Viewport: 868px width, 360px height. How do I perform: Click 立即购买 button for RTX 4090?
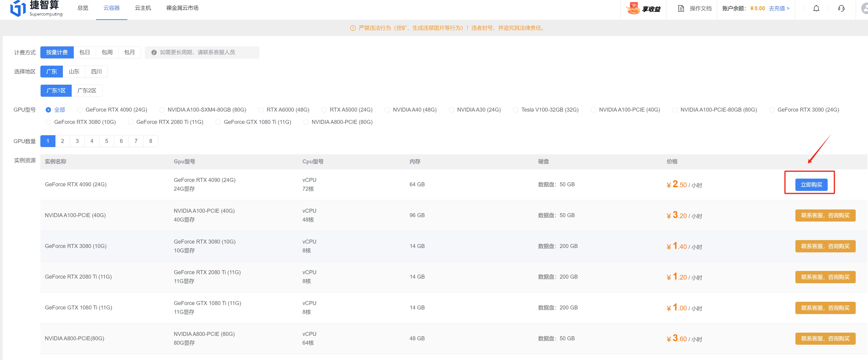(811, 185)
